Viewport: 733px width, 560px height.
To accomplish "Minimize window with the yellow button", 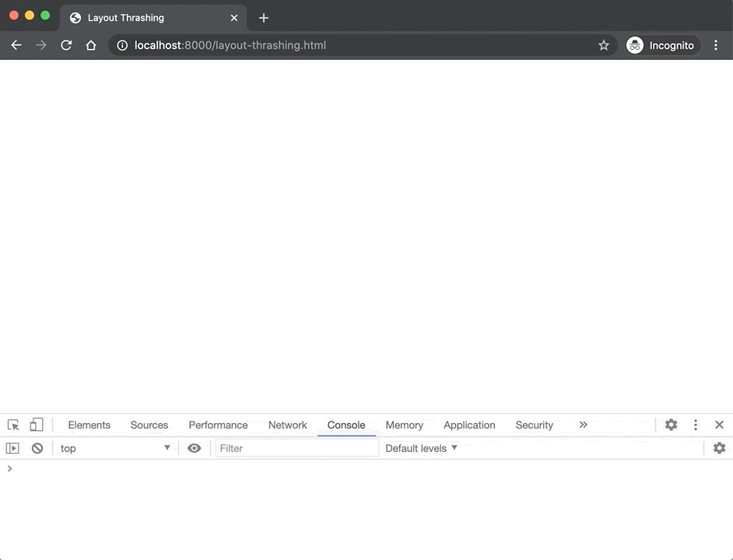I will point(30,16).
